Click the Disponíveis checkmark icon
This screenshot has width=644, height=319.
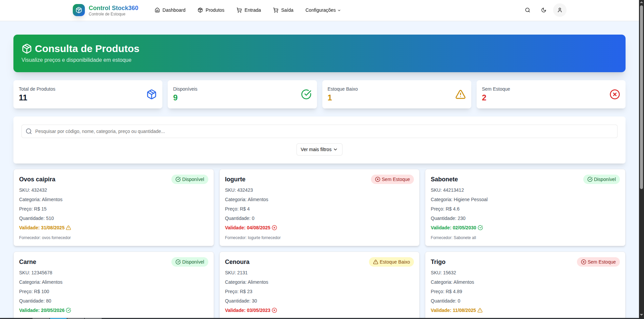[306, 94]
